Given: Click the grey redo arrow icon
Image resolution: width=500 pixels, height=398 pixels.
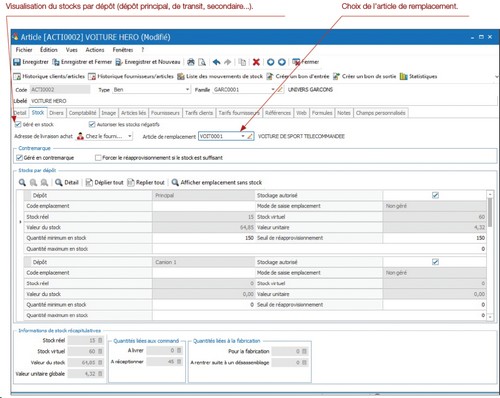Looking at the screenshot, I should (228, 62).
